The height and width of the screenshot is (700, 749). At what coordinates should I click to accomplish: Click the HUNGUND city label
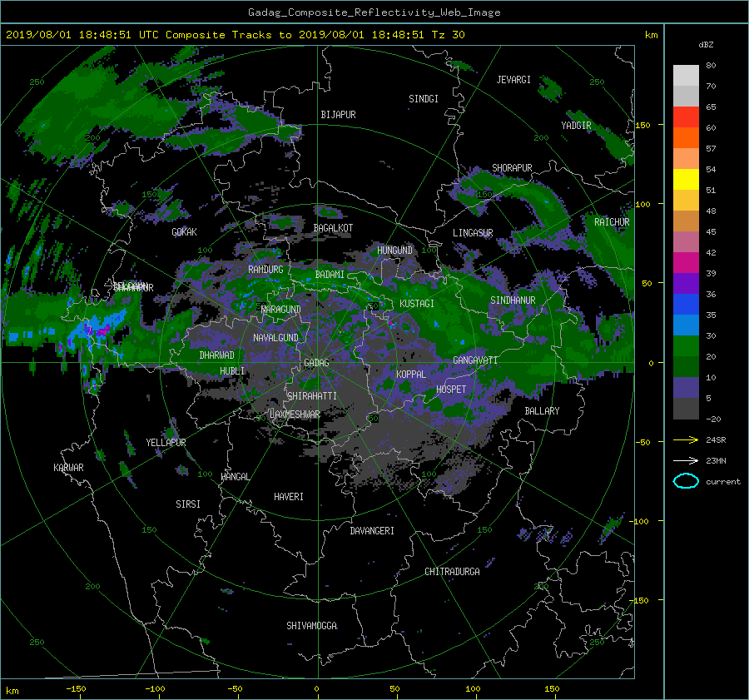click(394, 251)
